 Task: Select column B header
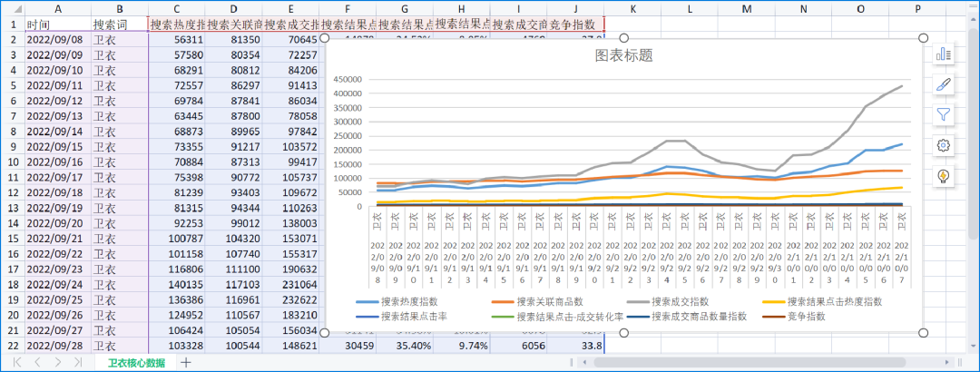coord(120,9)
